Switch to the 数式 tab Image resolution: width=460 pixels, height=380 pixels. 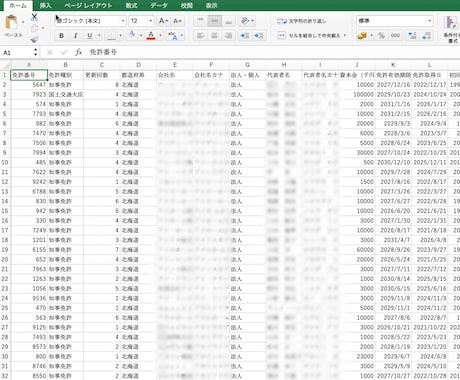[131, 5]
